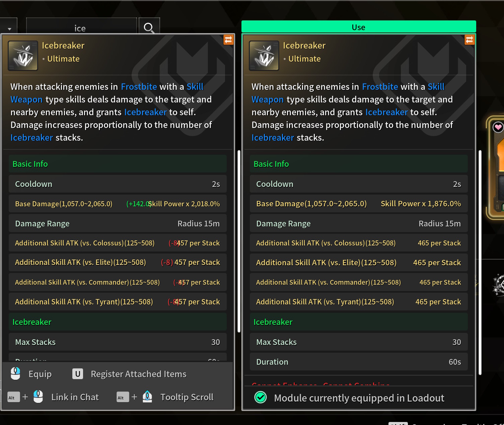Screen dimensions: 504x425
Task: Click right tooltip's vs. Commander skill ATK row
Action: pos(359,282)
